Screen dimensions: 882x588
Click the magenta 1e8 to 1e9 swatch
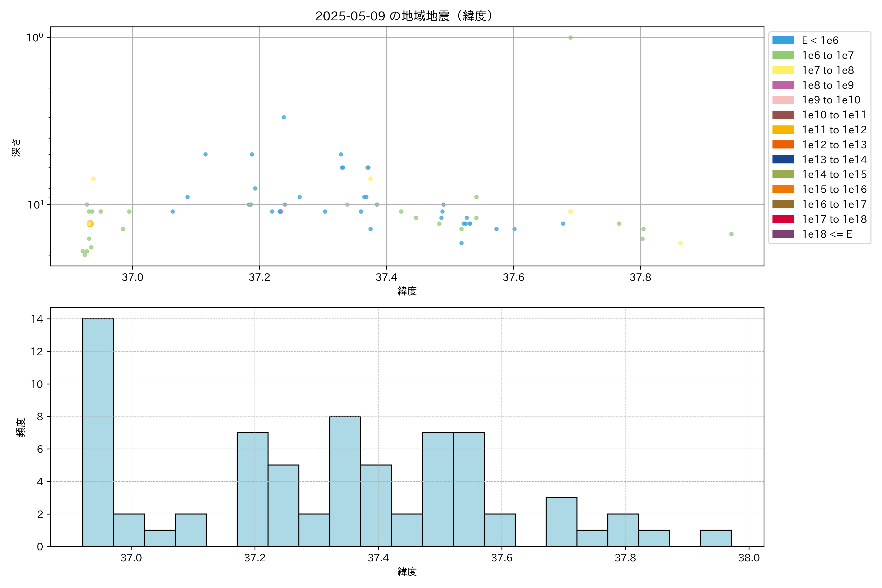click(783, 85)
